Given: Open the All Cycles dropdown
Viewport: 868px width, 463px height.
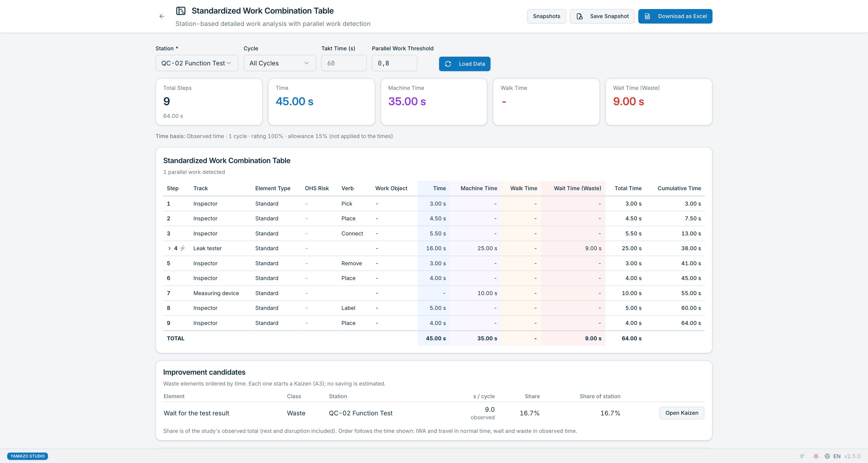Looking at the screenshot, I should pos(280,63).
